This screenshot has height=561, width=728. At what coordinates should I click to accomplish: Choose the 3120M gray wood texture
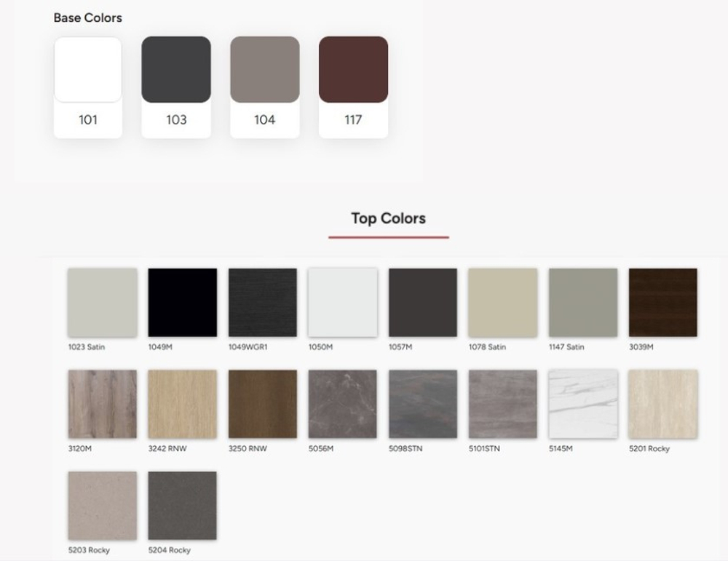[103, 404]
